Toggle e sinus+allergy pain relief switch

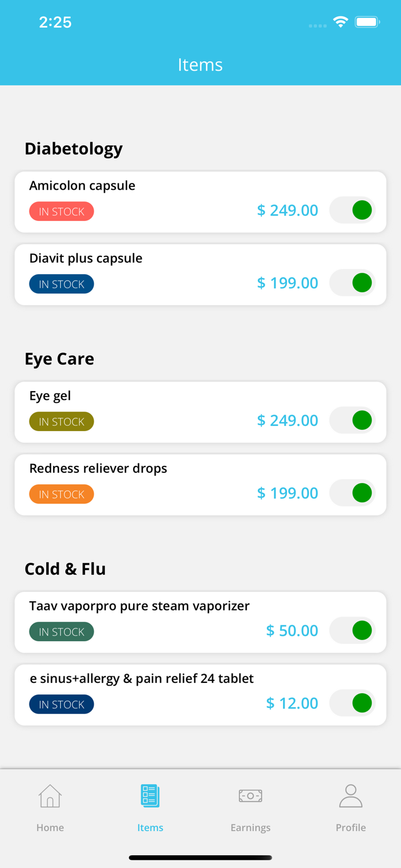pos(352,703)
